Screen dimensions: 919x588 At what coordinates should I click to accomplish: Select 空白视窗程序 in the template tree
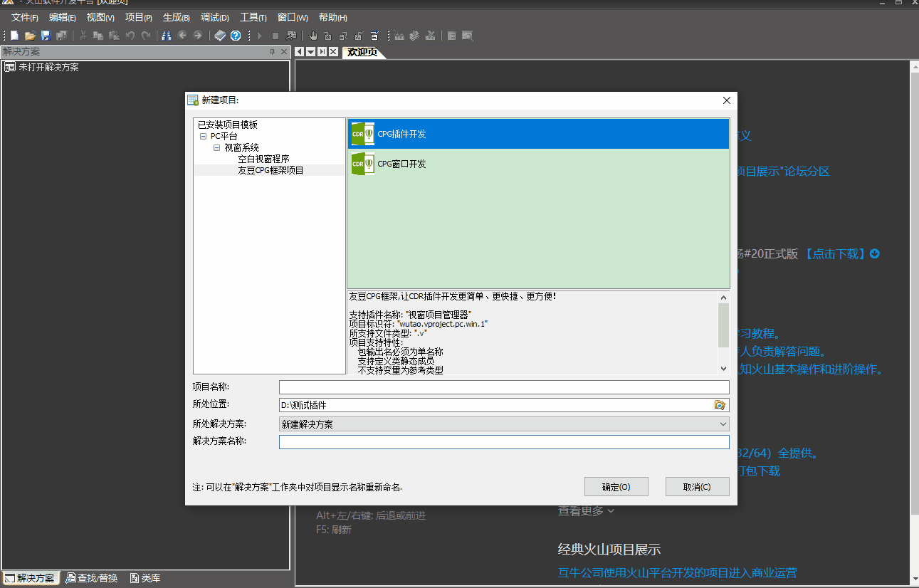[263, 159]
